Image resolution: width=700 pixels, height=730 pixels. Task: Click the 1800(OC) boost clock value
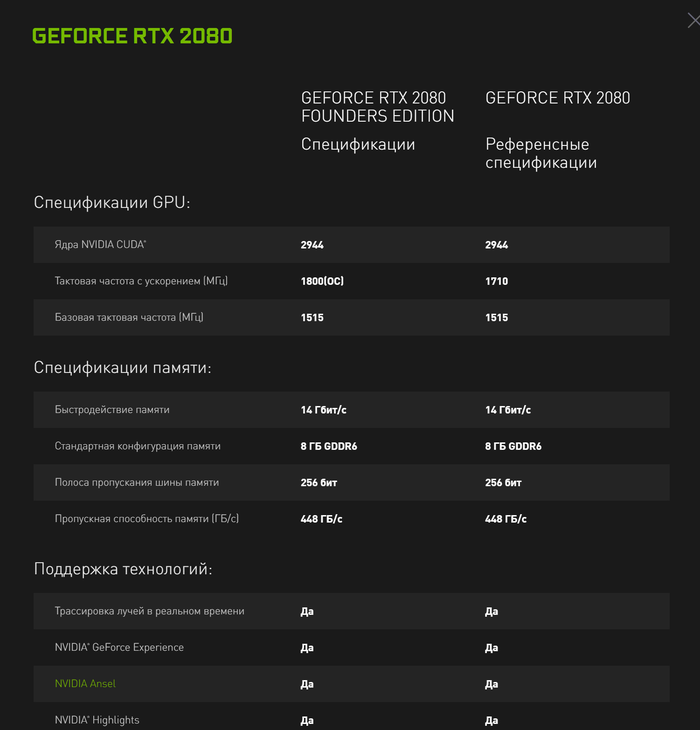point(322,281)
